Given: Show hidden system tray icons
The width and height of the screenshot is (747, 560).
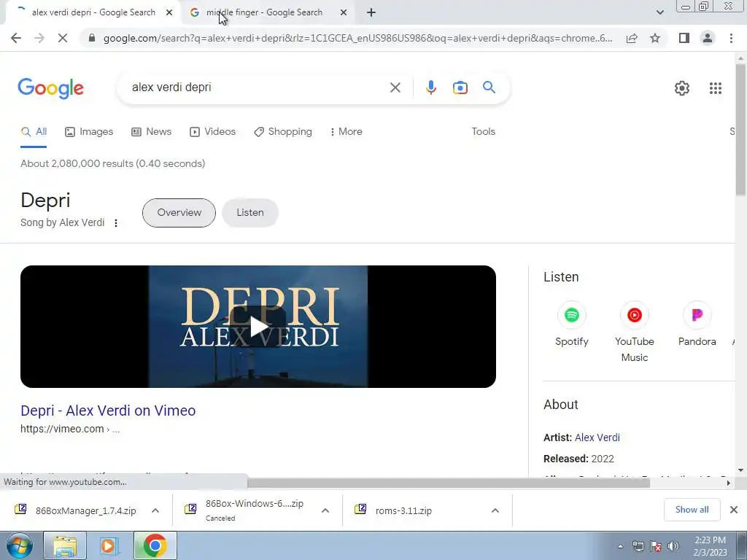Looking at the screenshot, I should click(x=620, y=546).
